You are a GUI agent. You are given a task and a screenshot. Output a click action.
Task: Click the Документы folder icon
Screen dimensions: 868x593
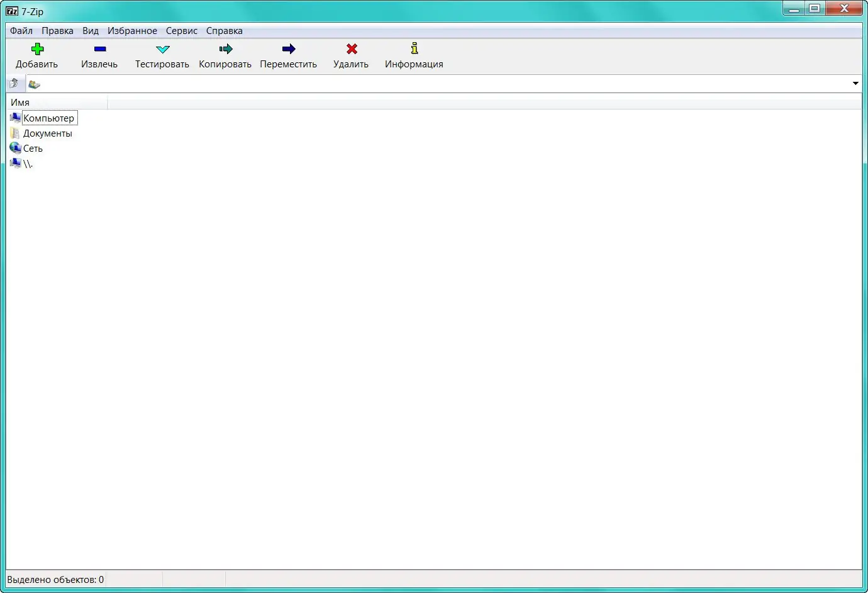coord(16,133)
